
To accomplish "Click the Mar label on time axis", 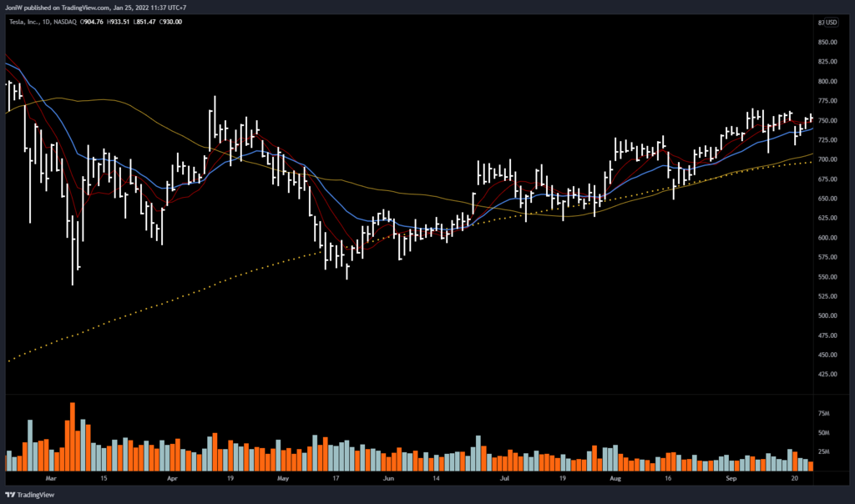I will pos(52,480).
